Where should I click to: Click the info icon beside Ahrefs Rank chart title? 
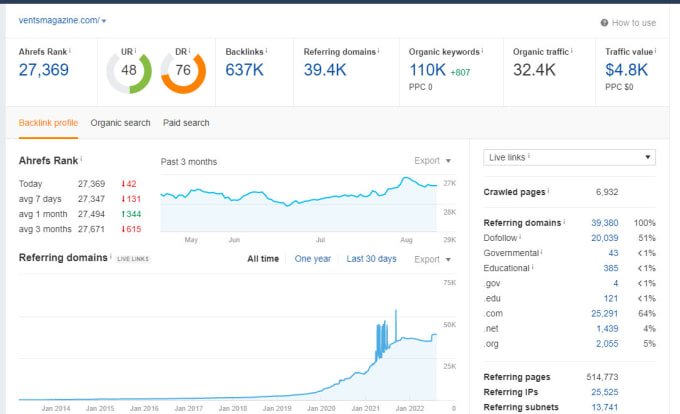[81, 159]
